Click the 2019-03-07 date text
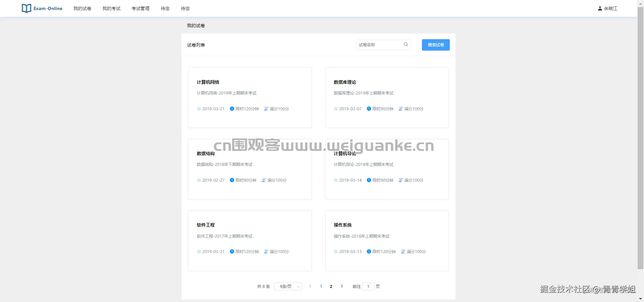This screenshot has height=302, width=644. coord(351,109)
